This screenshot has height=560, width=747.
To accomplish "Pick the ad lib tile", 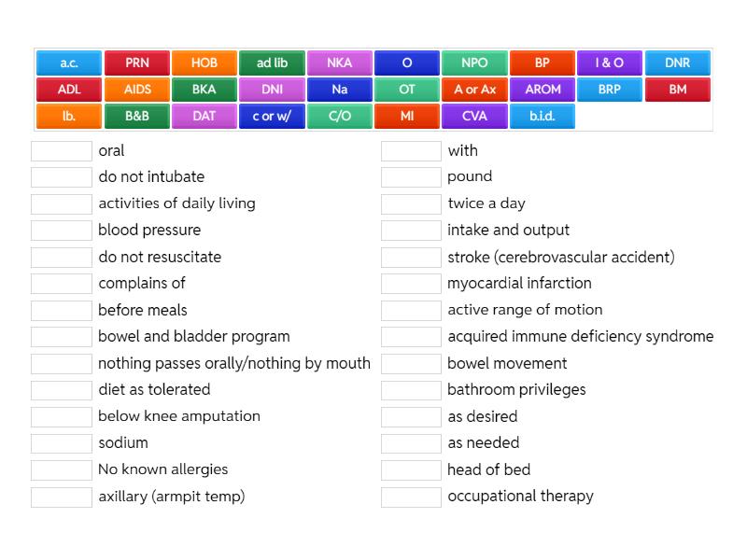I will click(272, 63).
